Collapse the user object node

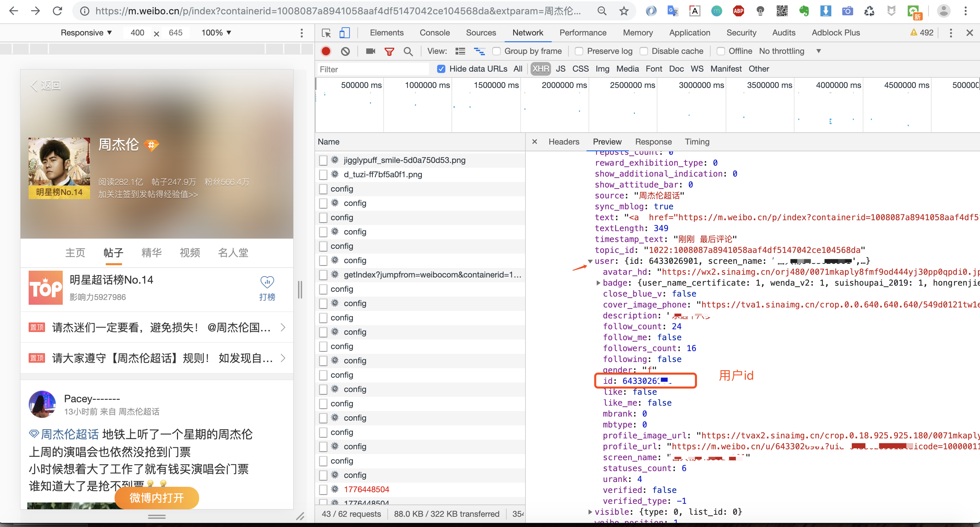tap(590, 261)
